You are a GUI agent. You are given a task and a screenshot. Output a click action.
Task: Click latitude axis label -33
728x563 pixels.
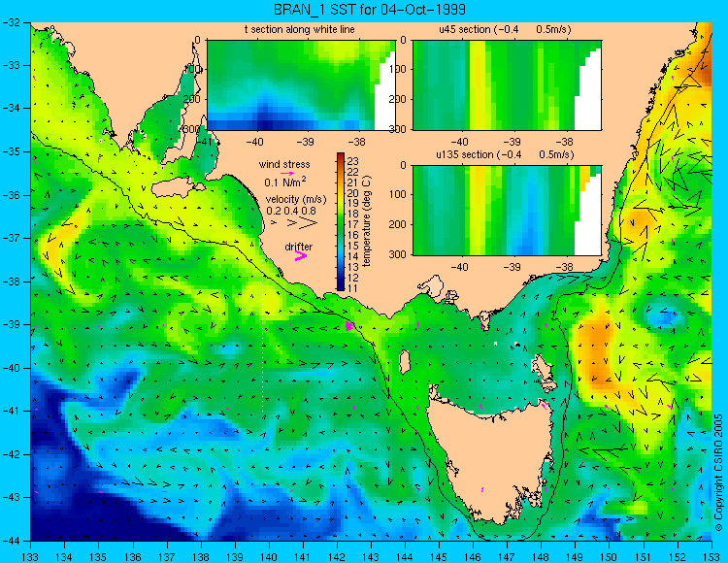pos(11,65)
